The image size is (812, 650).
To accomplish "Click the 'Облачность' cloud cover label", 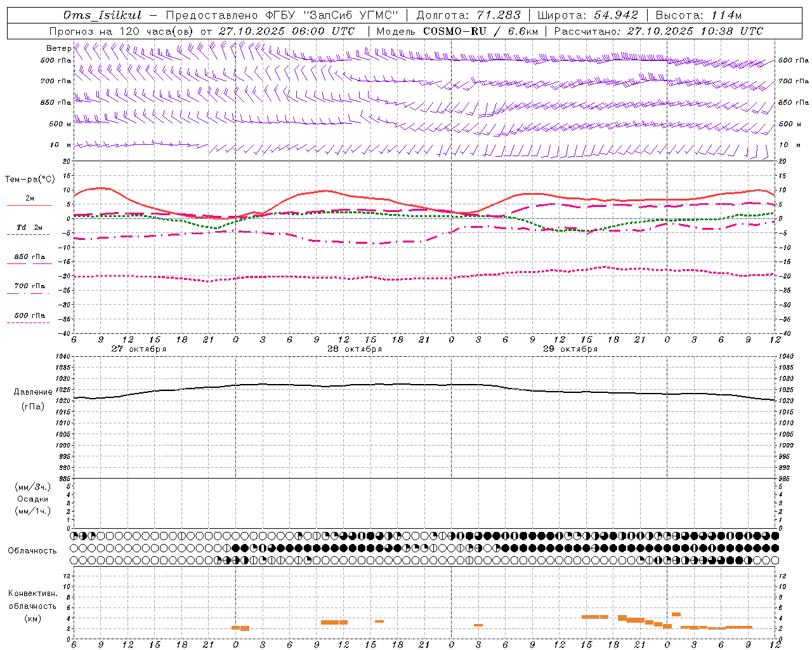I will [32, 551].
